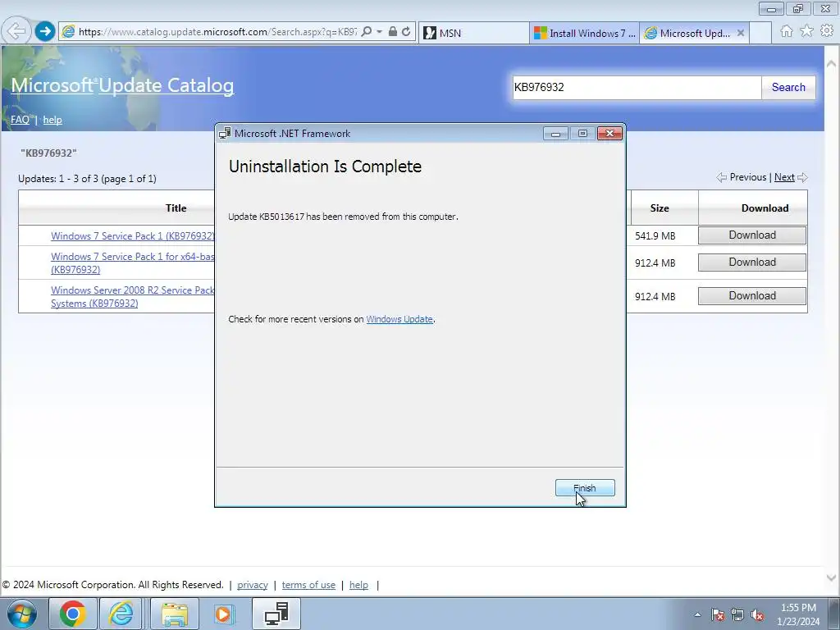Open Windows Explorer from the taskbar
This screenshot has height=630, width=840.
(x=175, y=614)
